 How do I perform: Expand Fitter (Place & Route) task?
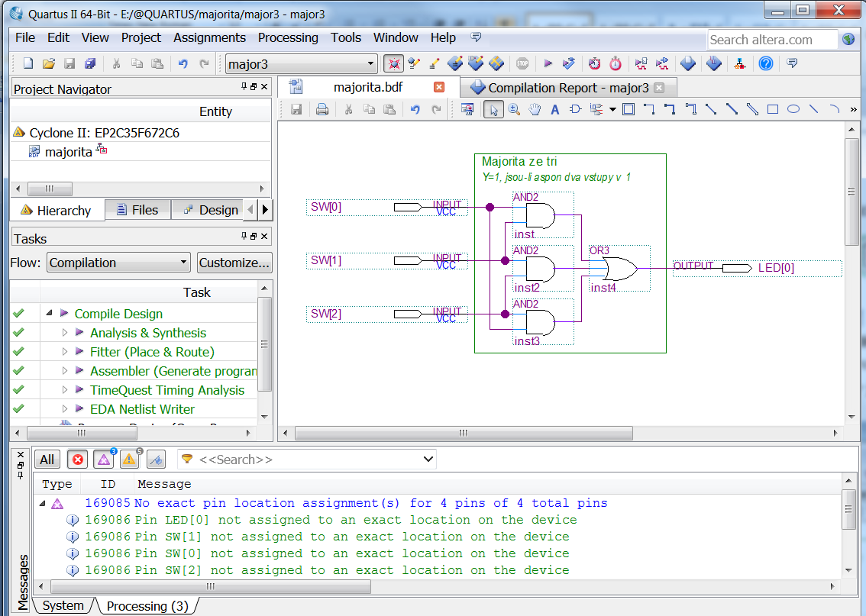(65, 352)
